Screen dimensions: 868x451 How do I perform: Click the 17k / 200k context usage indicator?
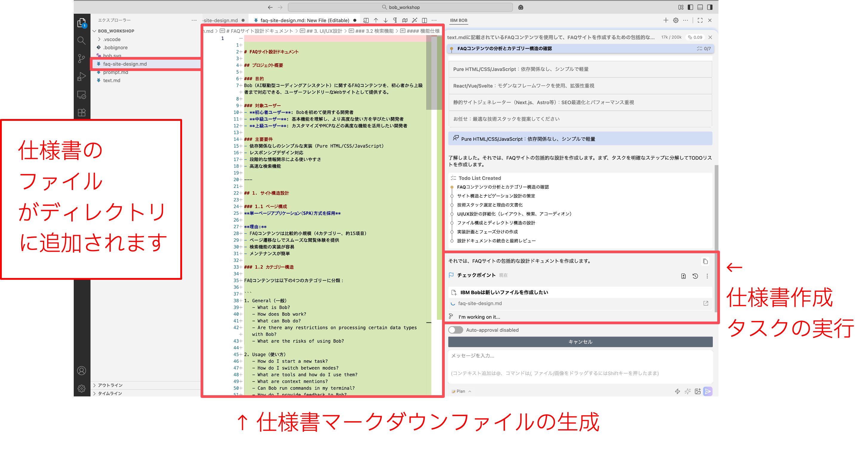pos(671,37)
